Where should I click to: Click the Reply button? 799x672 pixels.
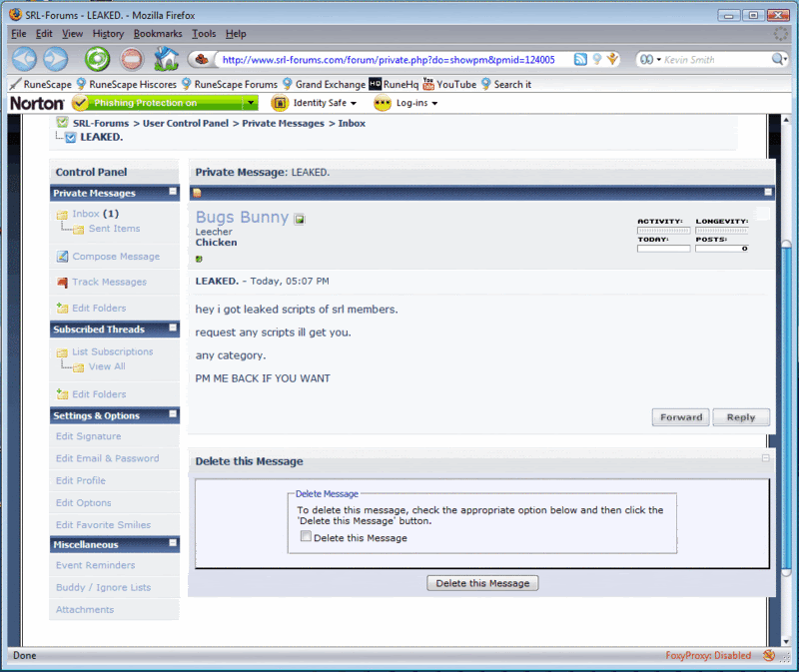tap(741, 417)
